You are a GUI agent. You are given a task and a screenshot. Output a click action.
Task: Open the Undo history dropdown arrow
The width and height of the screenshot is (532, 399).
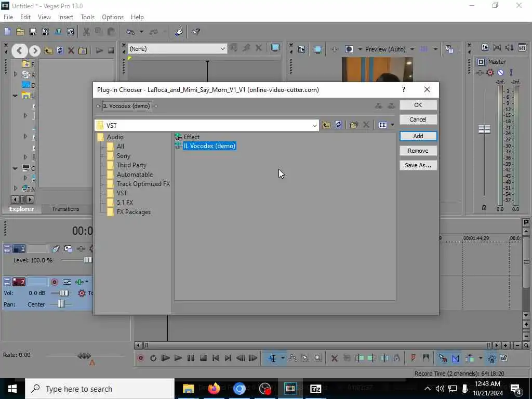click(141, 32)
